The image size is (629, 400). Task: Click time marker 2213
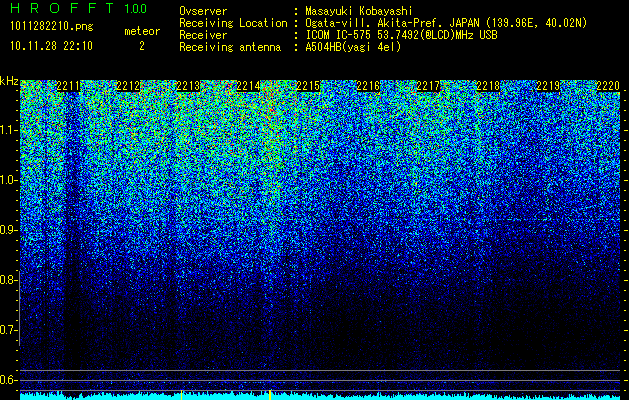coord(188,86)
